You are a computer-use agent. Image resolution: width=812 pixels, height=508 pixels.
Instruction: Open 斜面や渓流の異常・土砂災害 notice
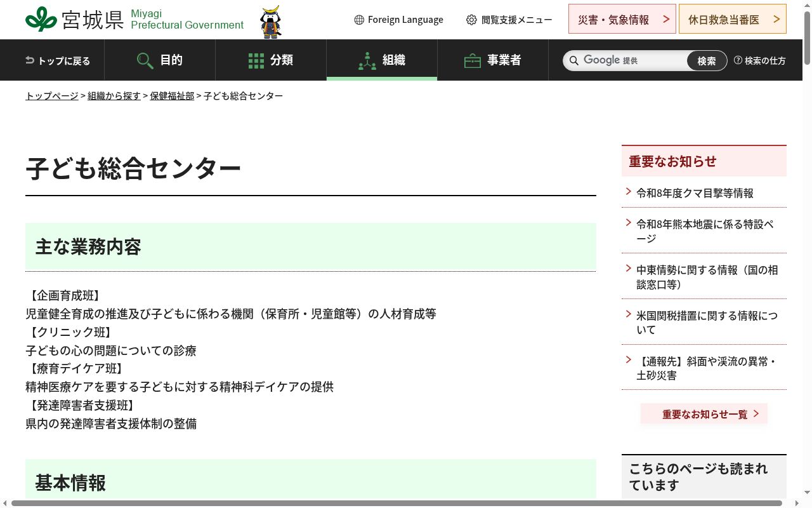706,368
